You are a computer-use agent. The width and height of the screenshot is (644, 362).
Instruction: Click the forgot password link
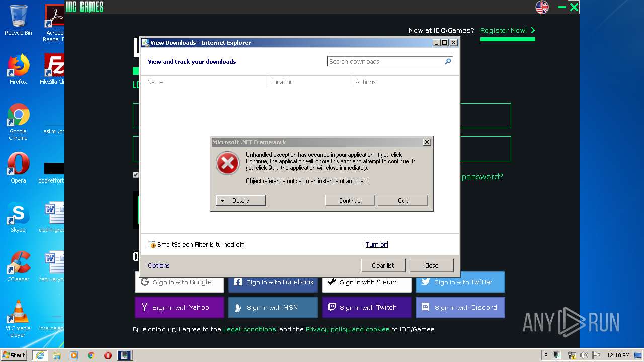[482, 177]
